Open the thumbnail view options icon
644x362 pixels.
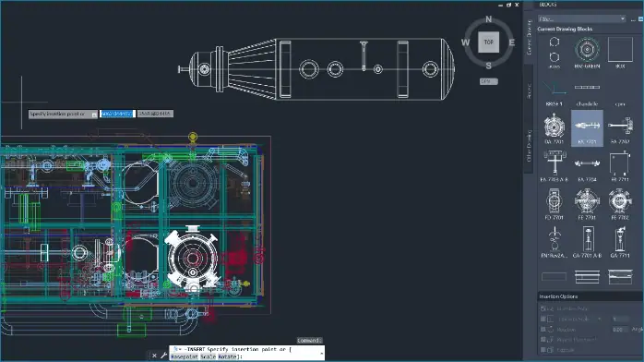640,18
